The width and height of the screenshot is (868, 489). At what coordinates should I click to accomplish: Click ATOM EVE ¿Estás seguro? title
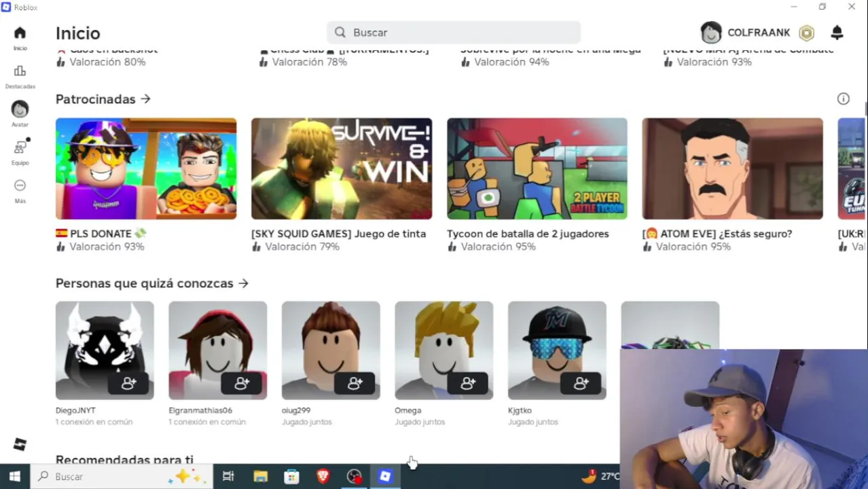click(717, 234)
